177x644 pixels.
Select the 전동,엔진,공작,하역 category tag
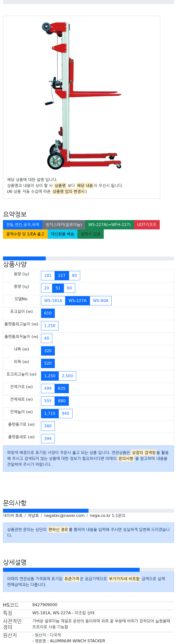(23, 225)
